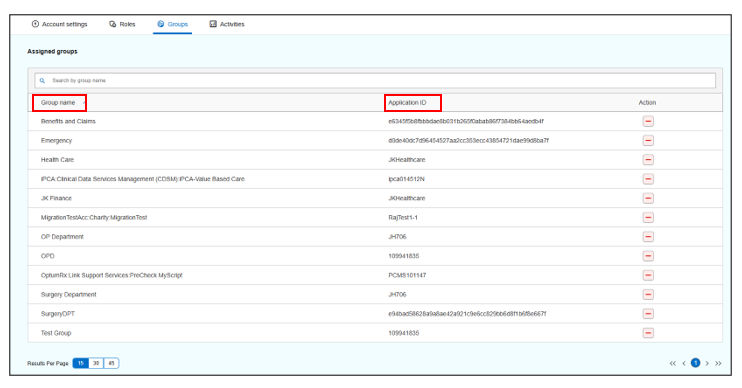
Task: Show 45 results per page
Action: point(111,363)
